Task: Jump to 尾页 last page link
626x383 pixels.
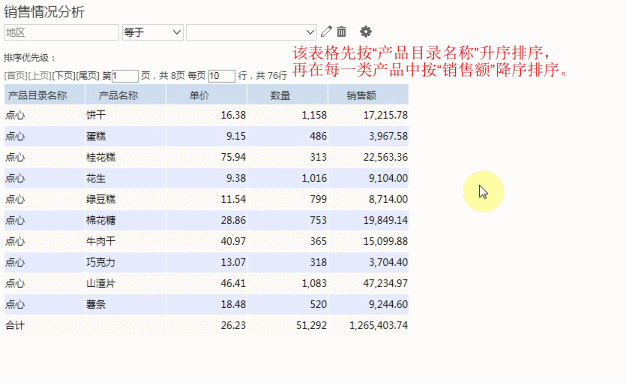Action: [x=87, y=75]
